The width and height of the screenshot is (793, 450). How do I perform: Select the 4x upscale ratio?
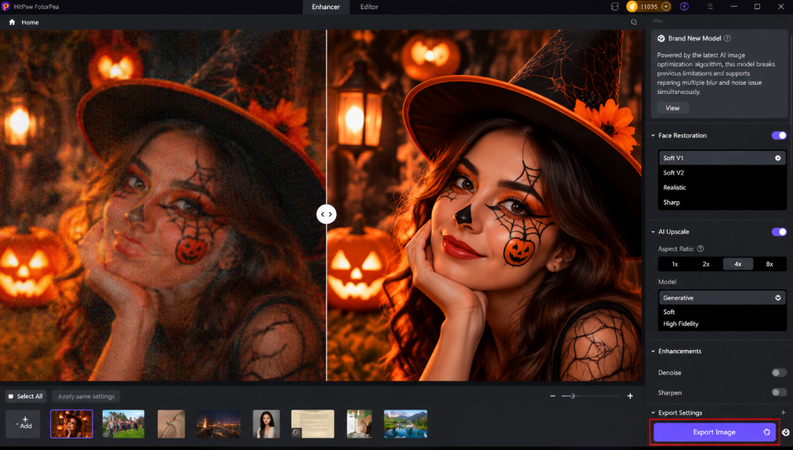(x=738, y=264)
